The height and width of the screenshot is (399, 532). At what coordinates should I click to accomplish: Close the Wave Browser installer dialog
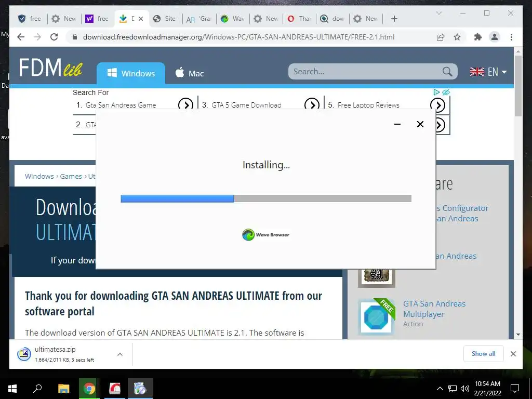tap(420, 124)
